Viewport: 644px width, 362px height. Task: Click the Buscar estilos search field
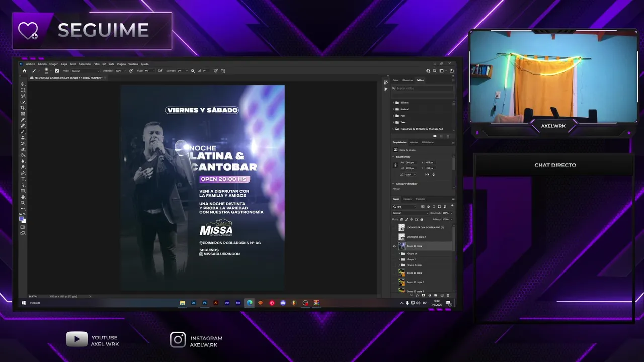click(423, 88)
